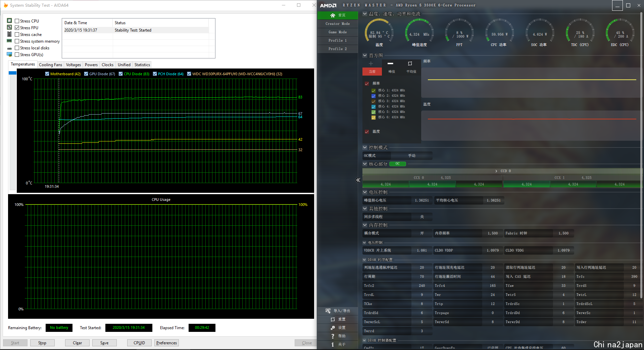Click the TDC (CPU) gauge dial
Image resolution: width=644 pixels, height=350 pixels.
(x=580, y=31)
